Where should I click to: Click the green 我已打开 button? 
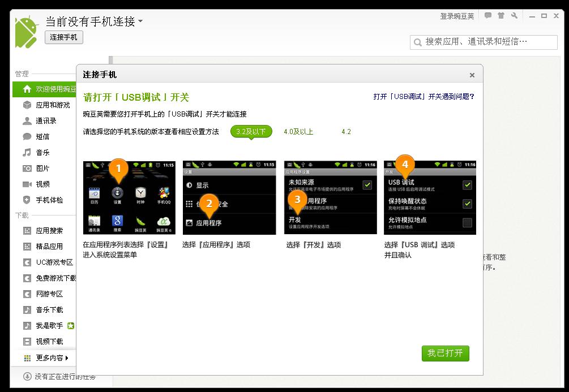point(445,353)
